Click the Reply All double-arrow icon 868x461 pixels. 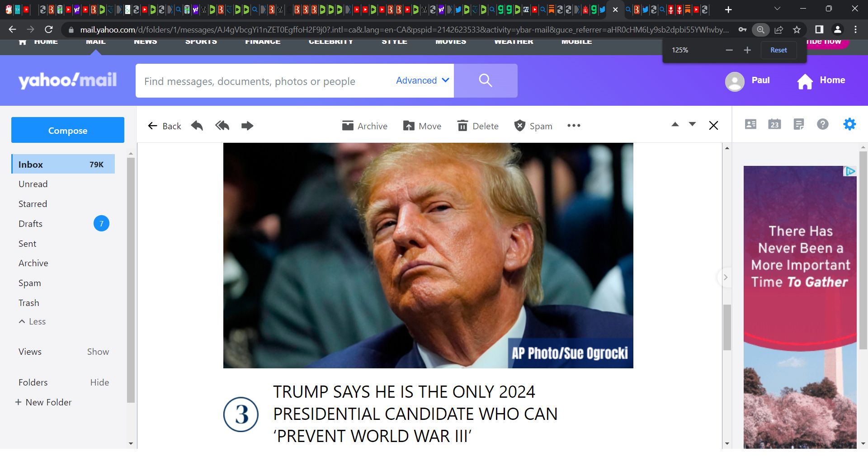(x=222, y=126)
